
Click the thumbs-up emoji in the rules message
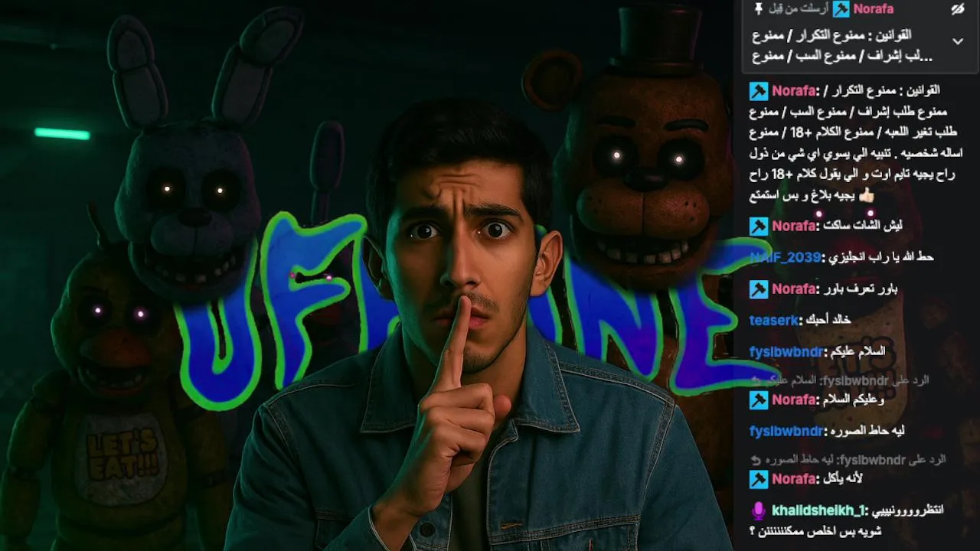click(867, 196)
